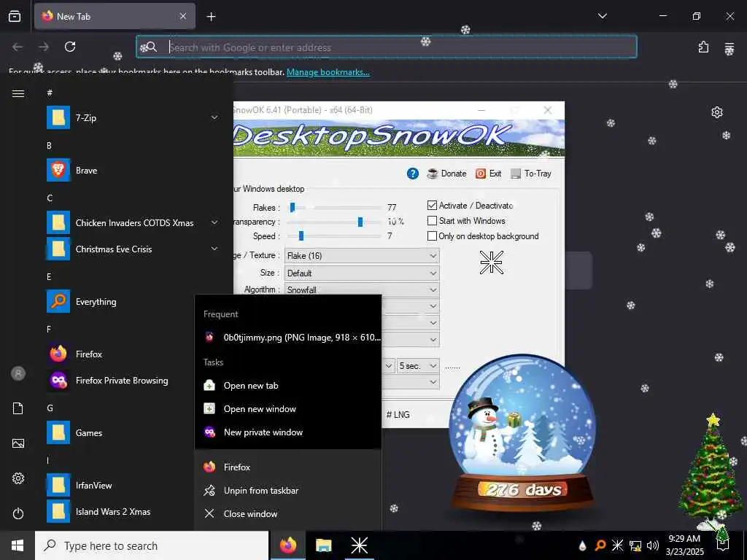Open user account icon in Start sidebar
The width and height of the screenshot is (747, 560).
[x=18, y=373]
